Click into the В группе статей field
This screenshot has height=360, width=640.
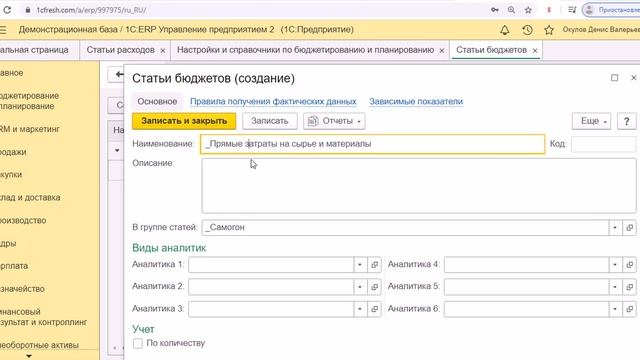[x=405, y=227]
